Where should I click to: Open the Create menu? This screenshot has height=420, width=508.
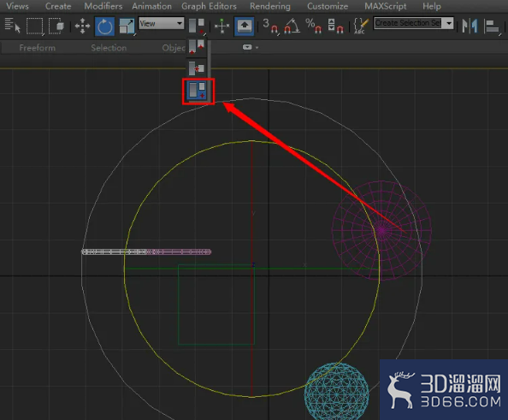tap(58, 6)
